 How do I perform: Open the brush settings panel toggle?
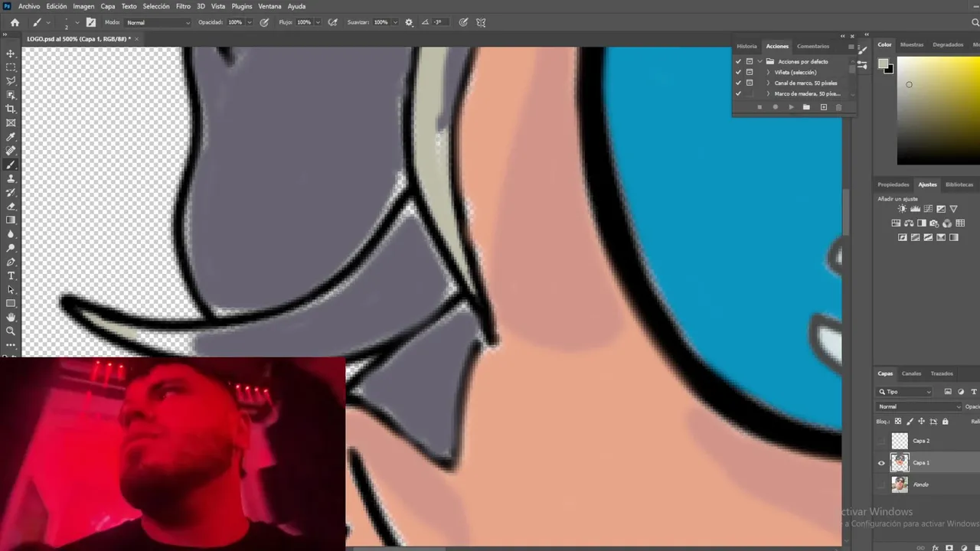pos(91,22)
